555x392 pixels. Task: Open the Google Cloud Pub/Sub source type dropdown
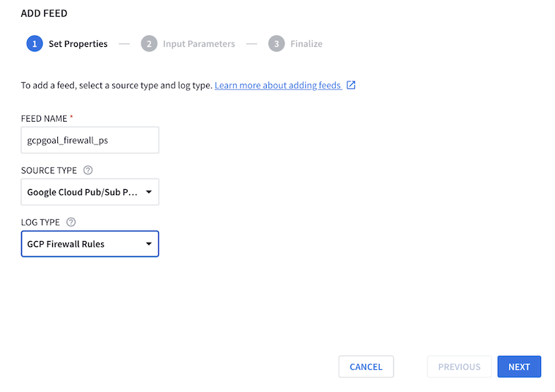pyautogui.click(x=90, y=192)
